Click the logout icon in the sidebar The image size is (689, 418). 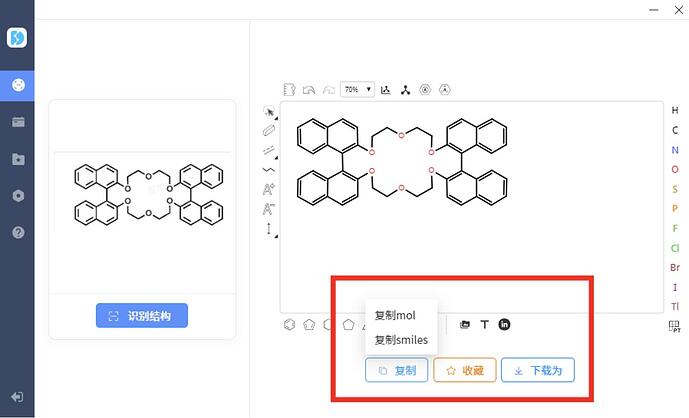(x=17, y=396)
